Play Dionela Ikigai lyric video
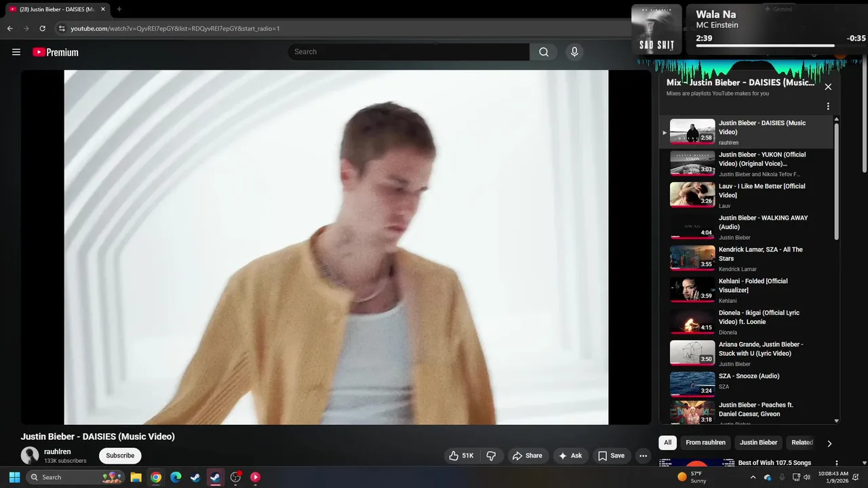This screenshot has height=488, width=868. point(746,322)
